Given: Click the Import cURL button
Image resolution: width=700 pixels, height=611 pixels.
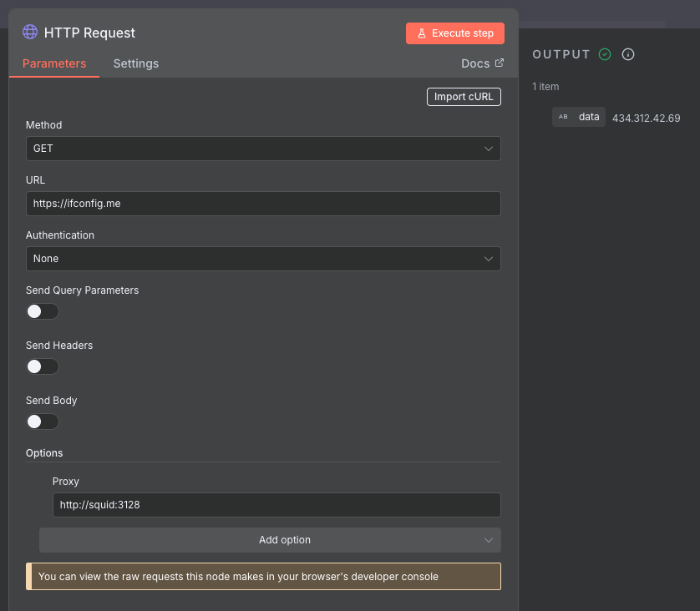Looking at the screenshot, I should (464, 97).
